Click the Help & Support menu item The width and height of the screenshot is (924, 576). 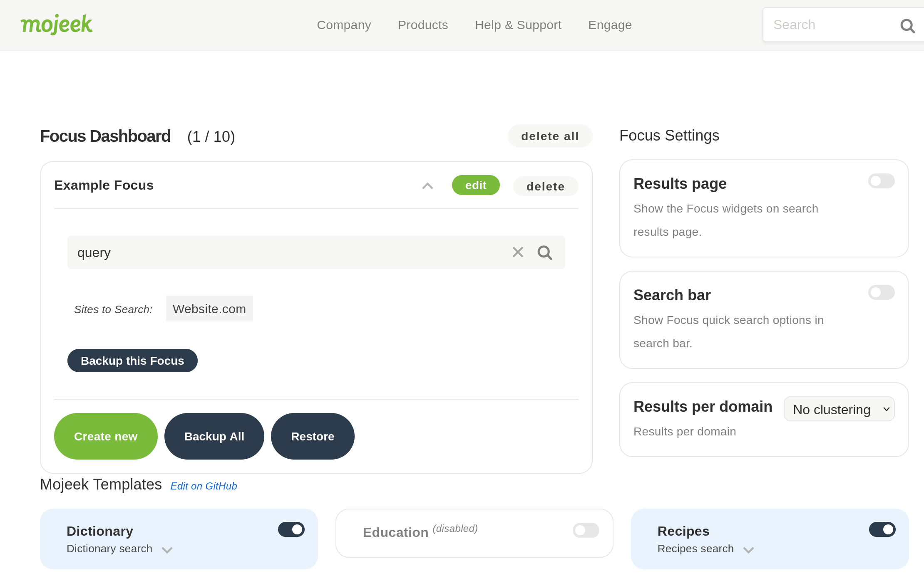(519, 25)
